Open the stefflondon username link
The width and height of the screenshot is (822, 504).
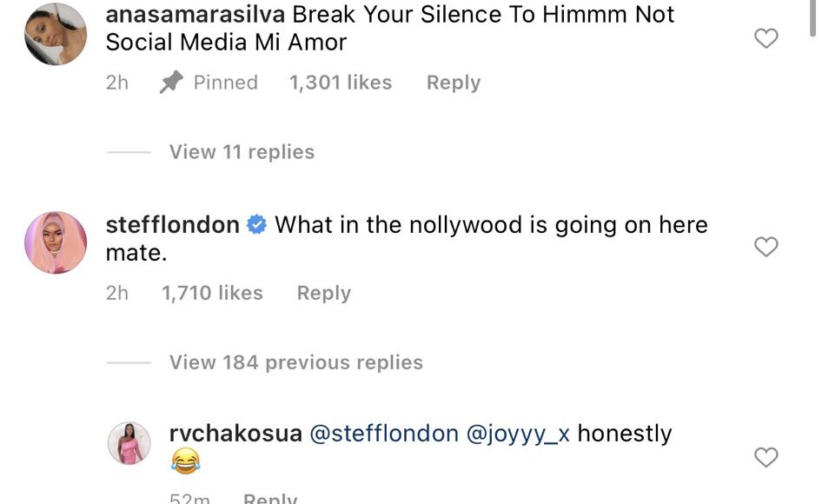coord(172,225)
